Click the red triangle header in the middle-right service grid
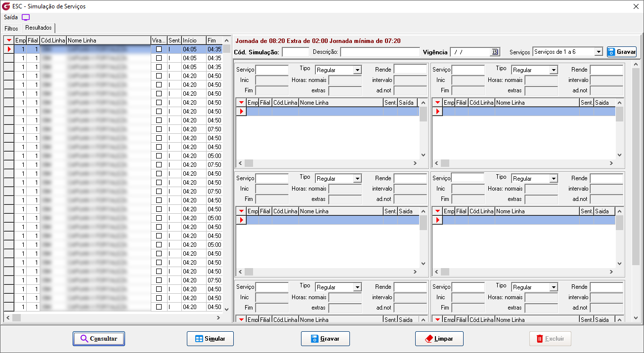Image resolution: width=644 pixels, height=353 pixels. click(x=437, y=211)
